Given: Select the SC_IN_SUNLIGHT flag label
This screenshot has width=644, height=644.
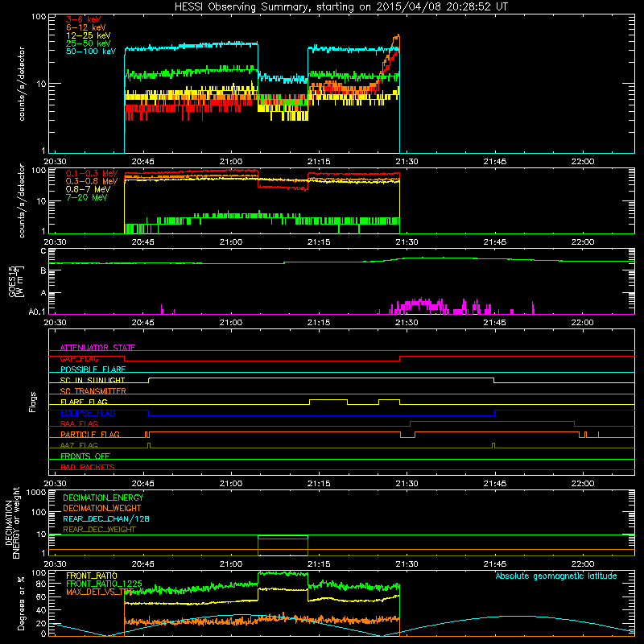Looking at the screenshot, I should (93, 380).
